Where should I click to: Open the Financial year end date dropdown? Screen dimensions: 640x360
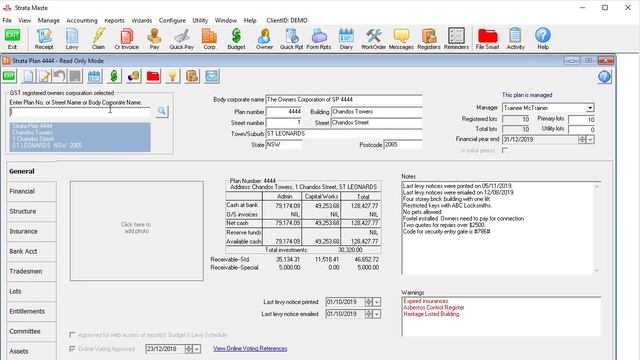click(590, 140)
